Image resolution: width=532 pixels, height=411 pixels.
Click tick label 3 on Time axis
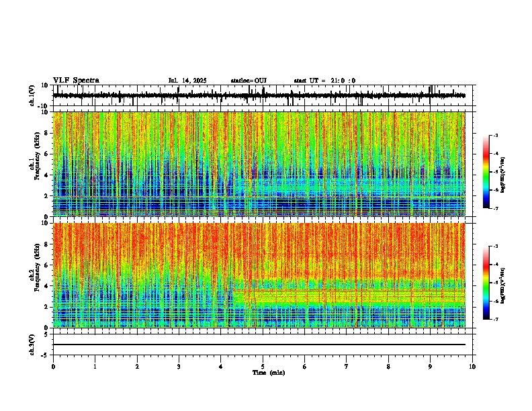tap(179, 367)
